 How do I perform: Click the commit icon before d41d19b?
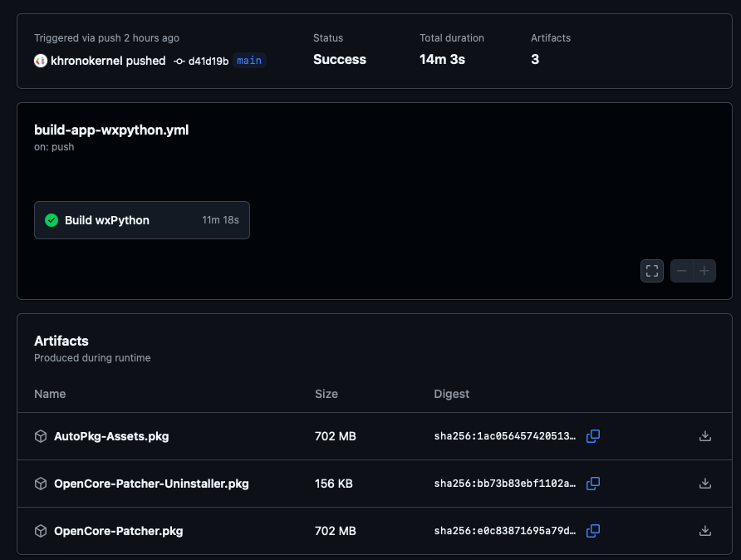[179, 61]
